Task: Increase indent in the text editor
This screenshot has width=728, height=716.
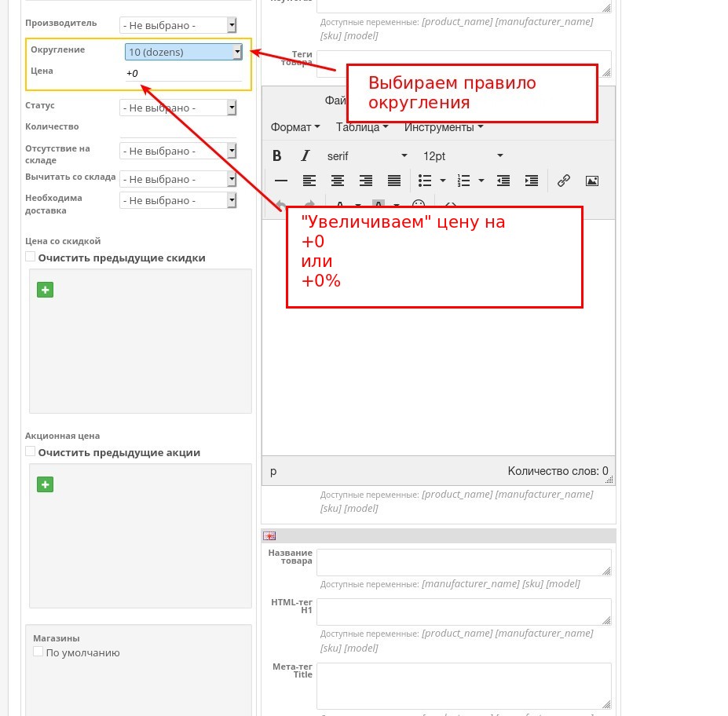Action: [532, 181]
